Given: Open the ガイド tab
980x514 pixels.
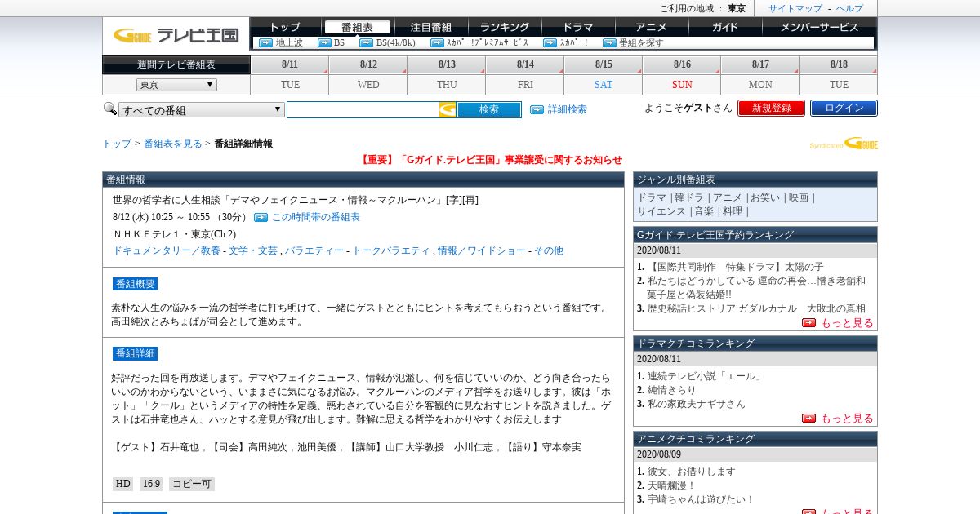Looking at the screenshot, I should click(x=724, y=27).
